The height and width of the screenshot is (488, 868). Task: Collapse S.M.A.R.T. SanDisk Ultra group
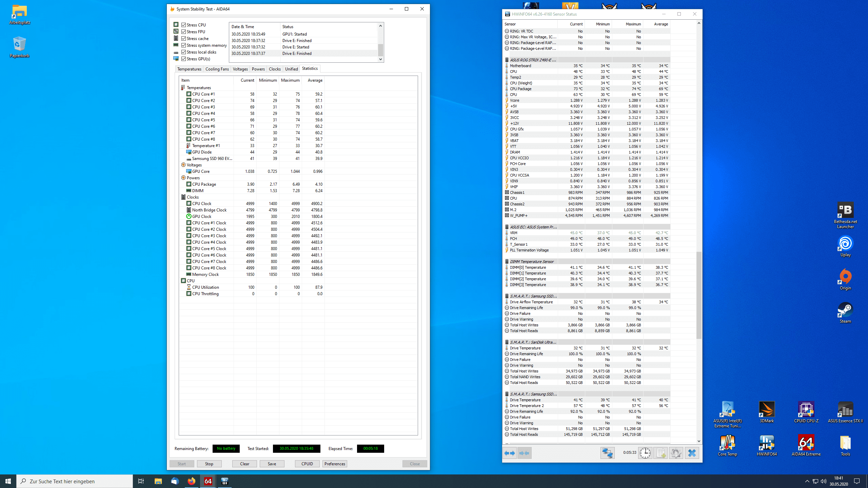coord(507,342)
